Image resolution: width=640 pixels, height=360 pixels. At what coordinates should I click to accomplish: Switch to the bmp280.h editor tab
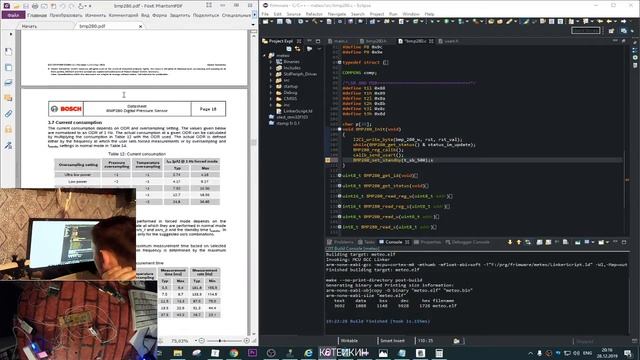[x=373, y=41]
